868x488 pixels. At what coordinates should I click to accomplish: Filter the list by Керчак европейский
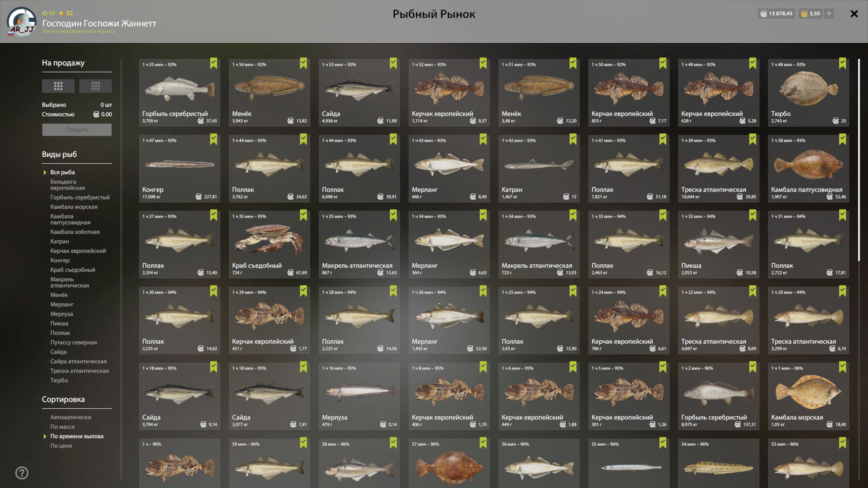pos(78,251)
